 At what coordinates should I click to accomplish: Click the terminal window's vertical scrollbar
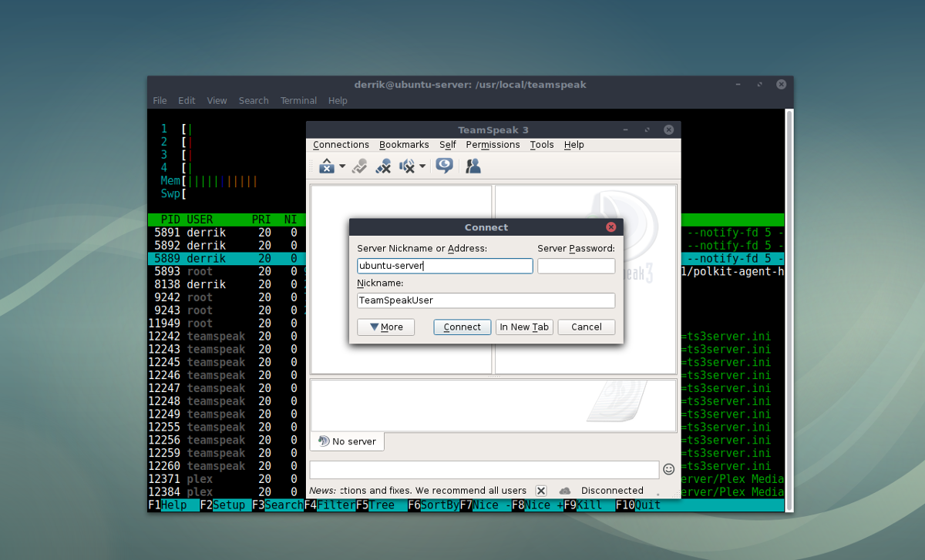point(789,310)
